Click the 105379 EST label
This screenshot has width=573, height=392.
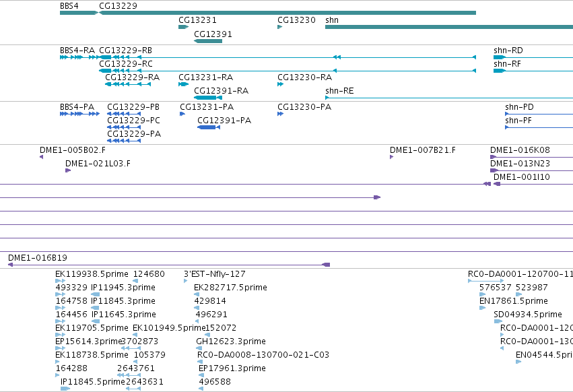(149, 355)
